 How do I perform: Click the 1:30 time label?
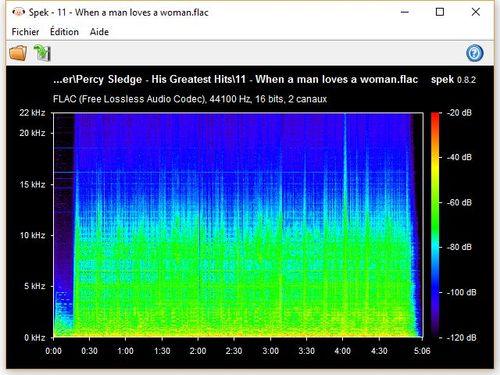(x=162, y=351)
